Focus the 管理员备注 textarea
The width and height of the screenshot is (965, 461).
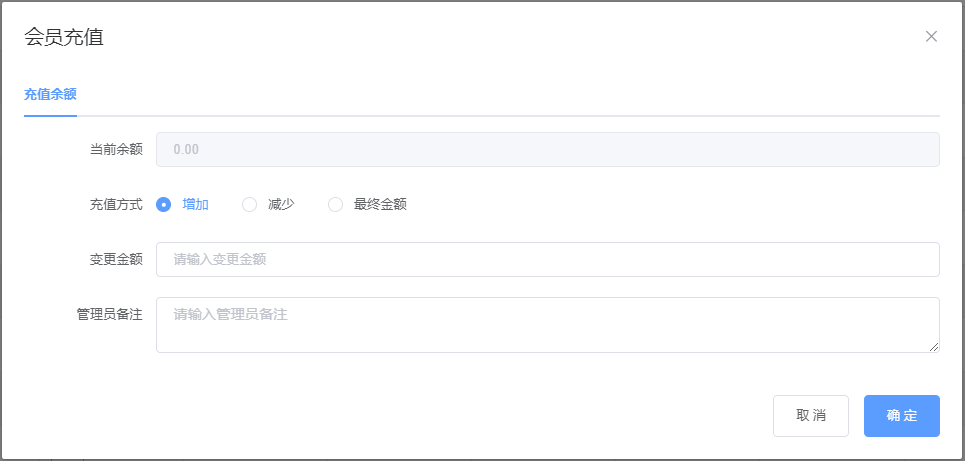tap(547, 325)
